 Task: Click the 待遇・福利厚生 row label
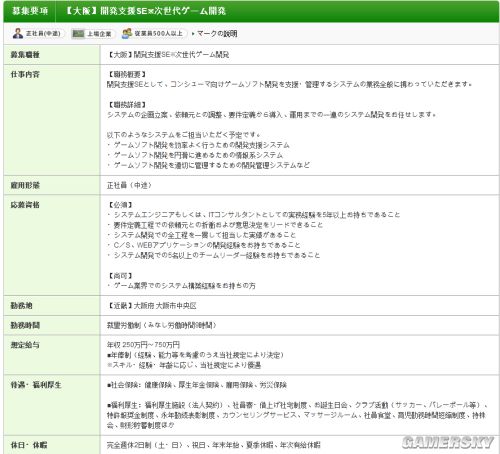coord(36,385)
